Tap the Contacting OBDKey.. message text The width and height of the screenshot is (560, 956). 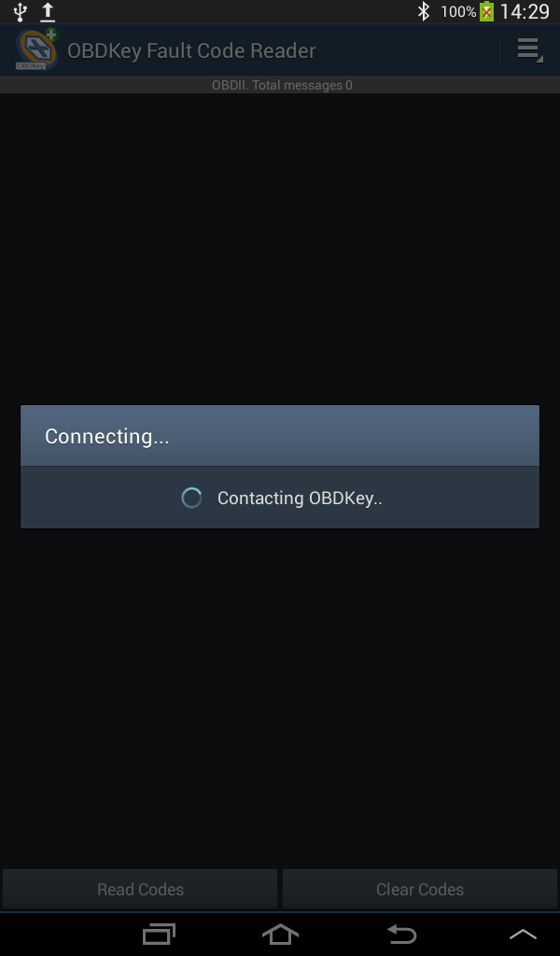[x=300, y=499]
